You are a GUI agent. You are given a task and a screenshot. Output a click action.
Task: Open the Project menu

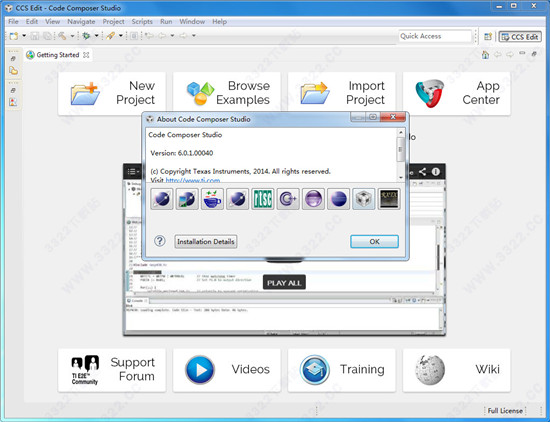[x=113, y=21]
